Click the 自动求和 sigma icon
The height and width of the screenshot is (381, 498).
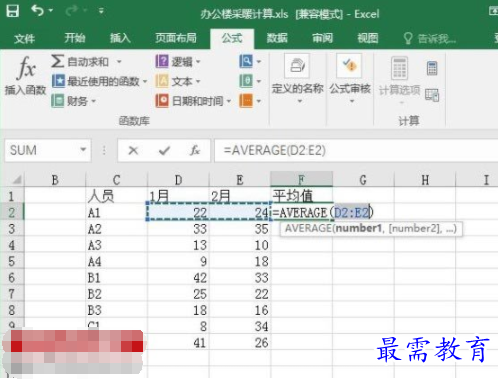point(57,61)
